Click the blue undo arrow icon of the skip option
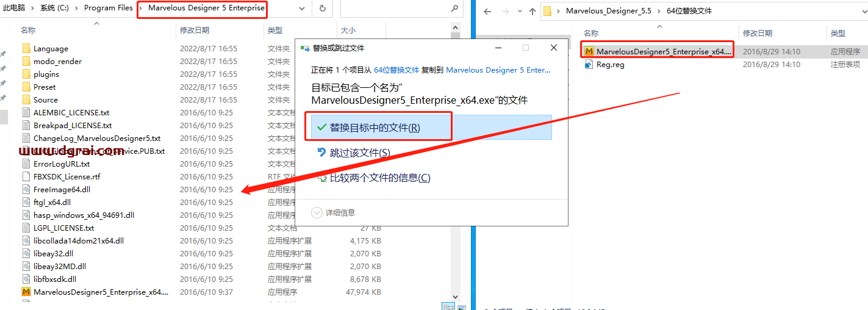The height and width of the screenshot is (310, 868). coord(322,153)
